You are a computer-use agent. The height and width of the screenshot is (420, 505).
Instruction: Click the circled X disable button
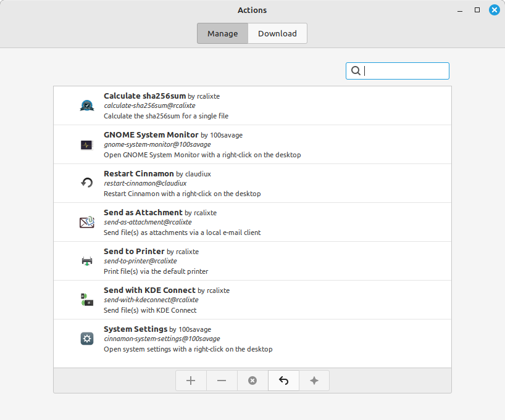coord(252,381)
